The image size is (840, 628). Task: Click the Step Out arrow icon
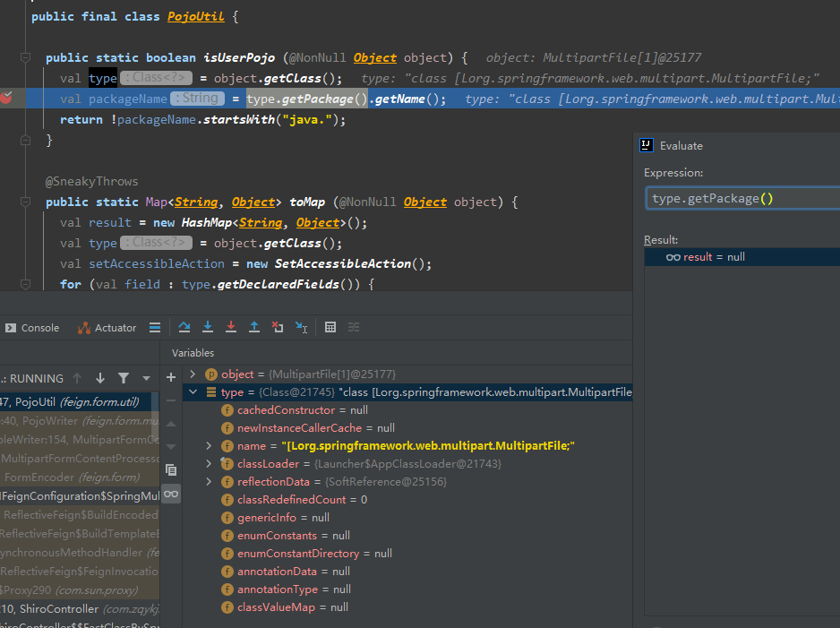pyautogui.click(x=254, y=328)
